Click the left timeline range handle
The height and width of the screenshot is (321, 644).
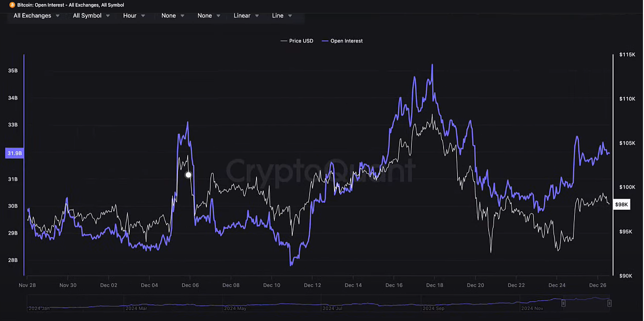(x=563, y=303)
